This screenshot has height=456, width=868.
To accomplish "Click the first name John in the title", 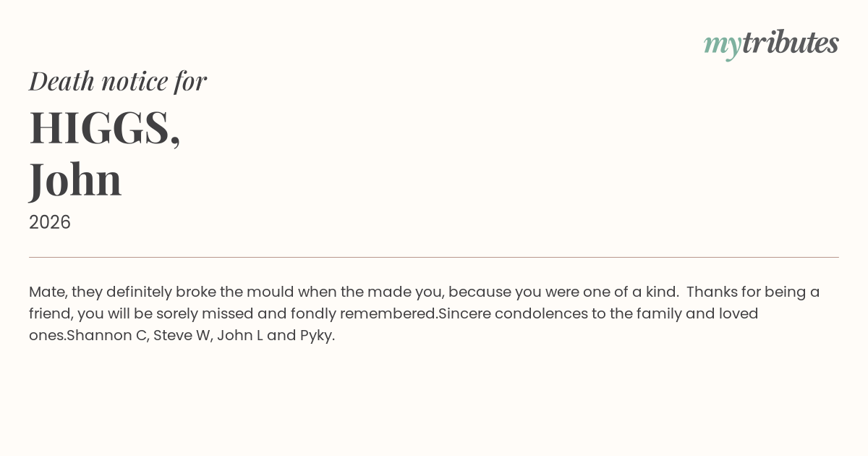I will point(75,179).
